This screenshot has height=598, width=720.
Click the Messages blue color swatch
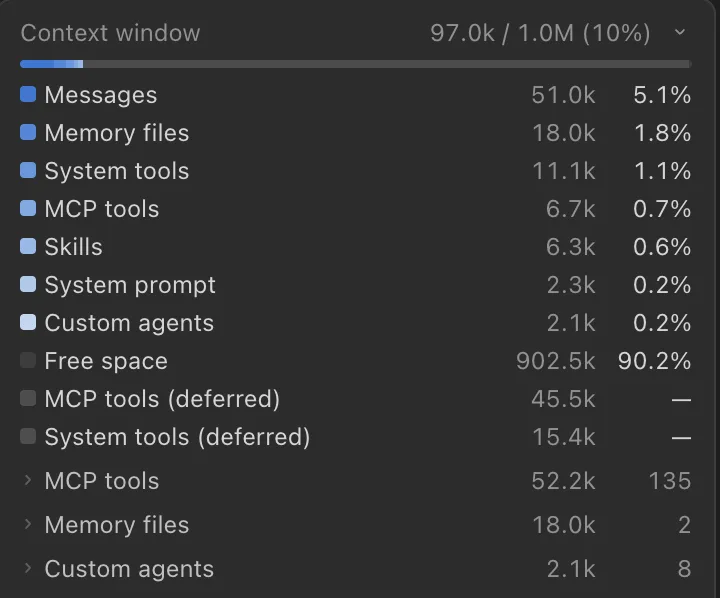(x=28, y=94)
